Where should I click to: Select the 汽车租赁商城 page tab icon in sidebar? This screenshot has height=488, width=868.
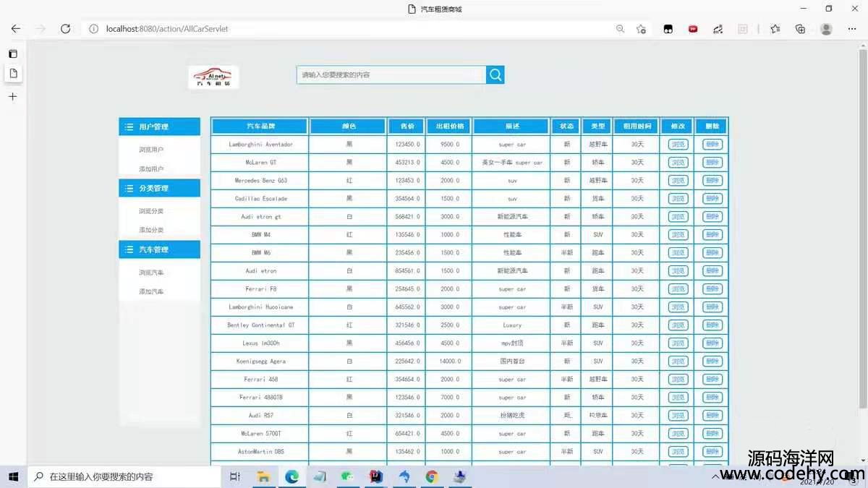point(13,73)
